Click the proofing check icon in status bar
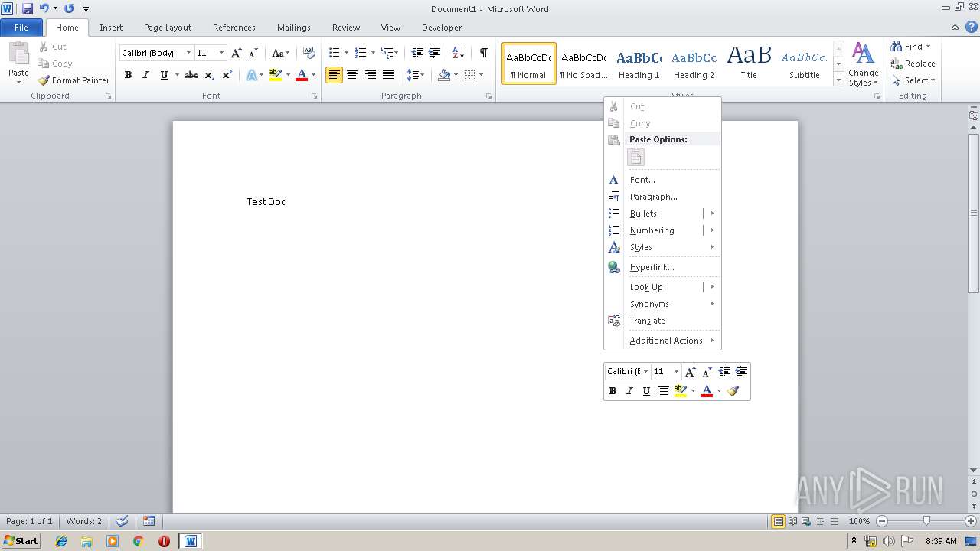 coord(122,521)
